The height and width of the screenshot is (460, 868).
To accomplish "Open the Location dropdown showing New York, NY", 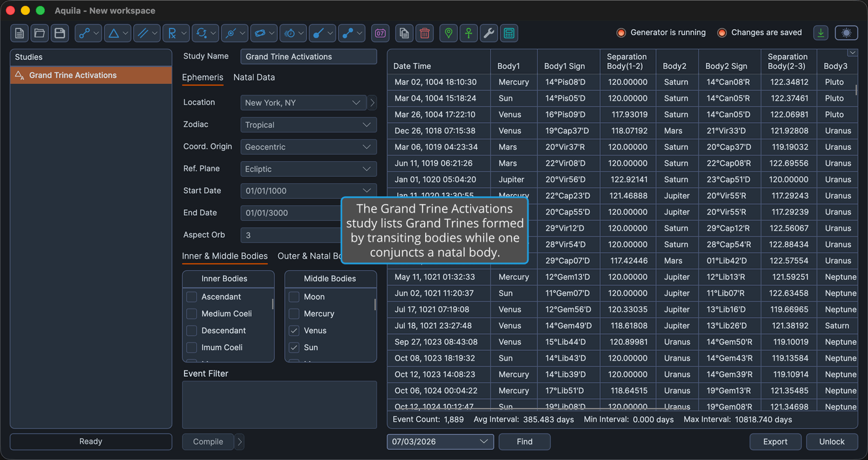I will pos(304,103).
